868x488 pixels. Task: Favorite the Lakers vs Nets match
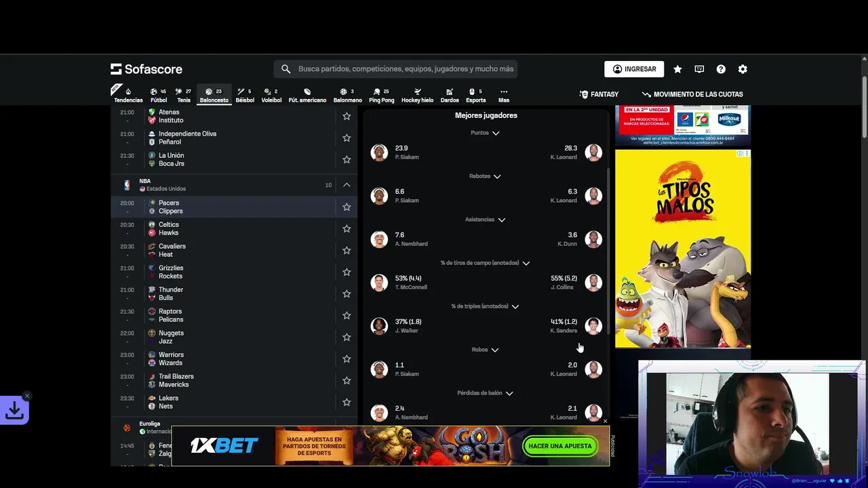click(x=347, y=402)
